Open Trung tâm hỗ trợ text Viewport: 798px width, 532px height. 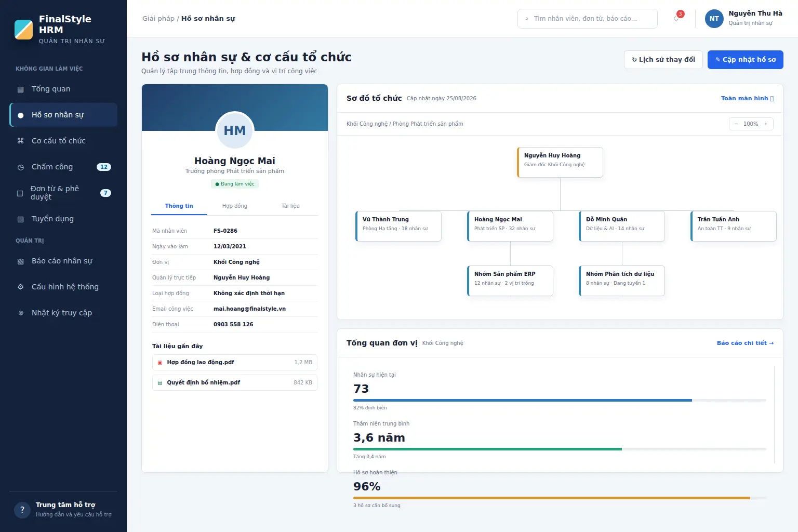(x=65, y=505)
